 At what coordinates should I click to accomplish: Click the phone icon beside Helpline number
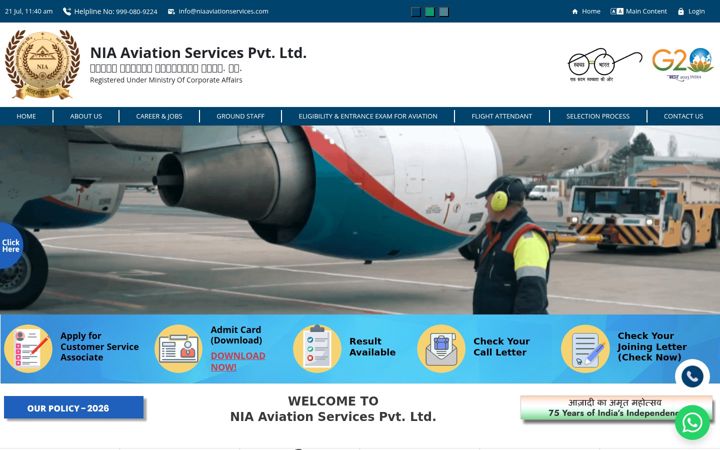pyautogui.click(x=67, y=11)
